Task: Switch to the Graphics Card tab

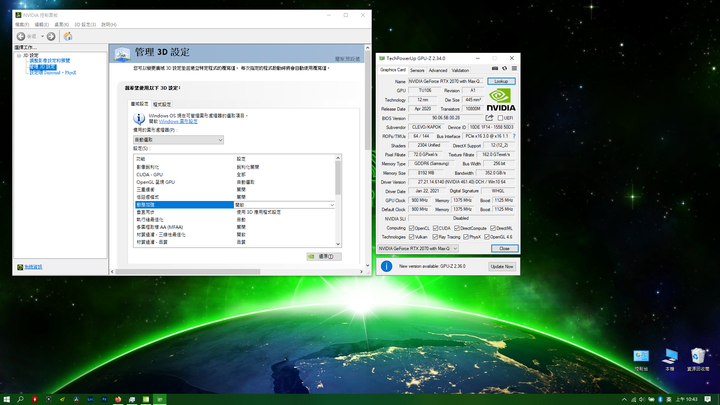Action: (393, 70)
